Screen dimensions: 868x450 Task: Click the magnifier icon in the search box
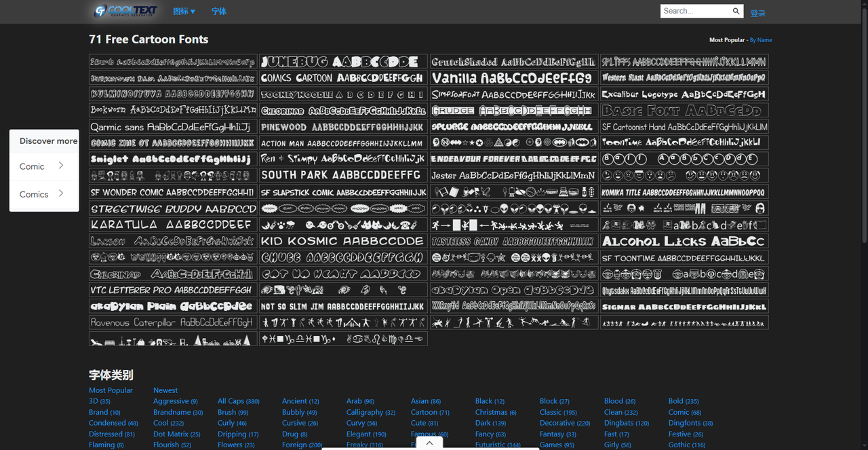tap(736, 11)
